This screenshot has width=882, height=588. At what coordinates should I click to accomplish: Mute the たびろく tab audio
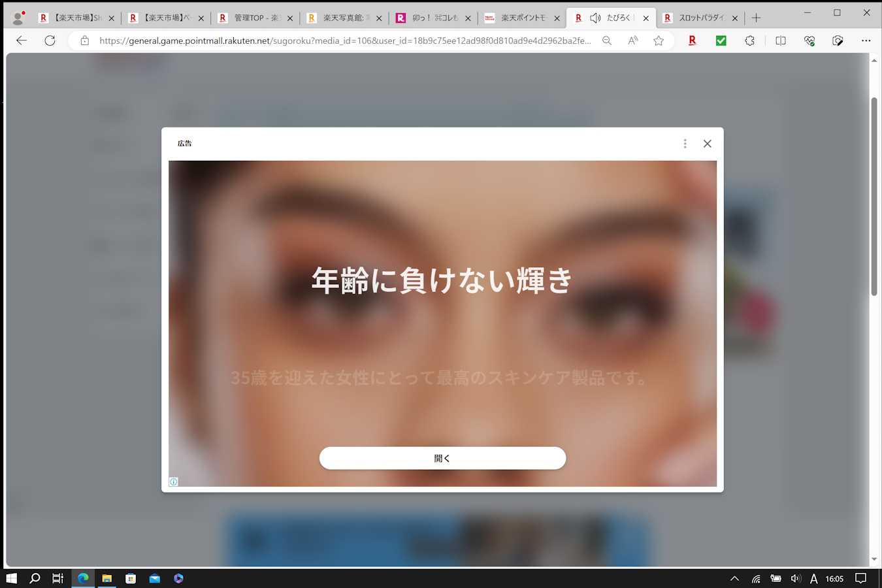point(595,18)
